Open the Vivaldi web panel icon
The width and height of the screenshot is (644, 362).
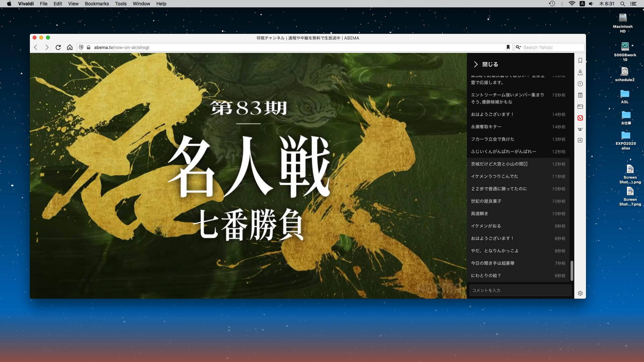pos(580,118)
